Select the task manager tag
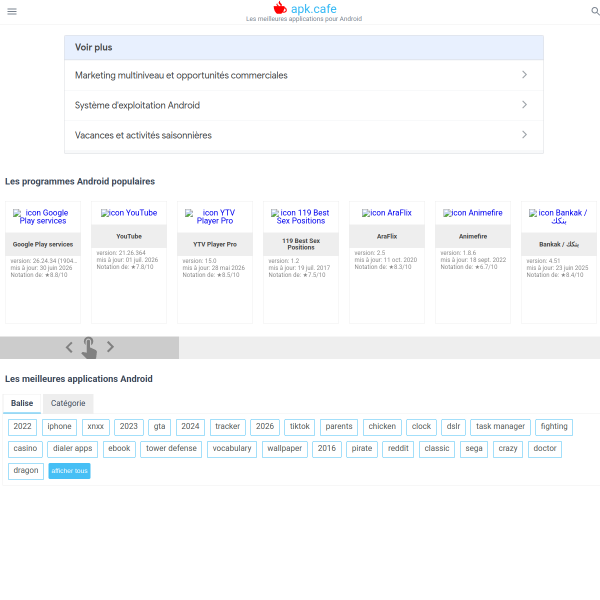 point(500,427)
